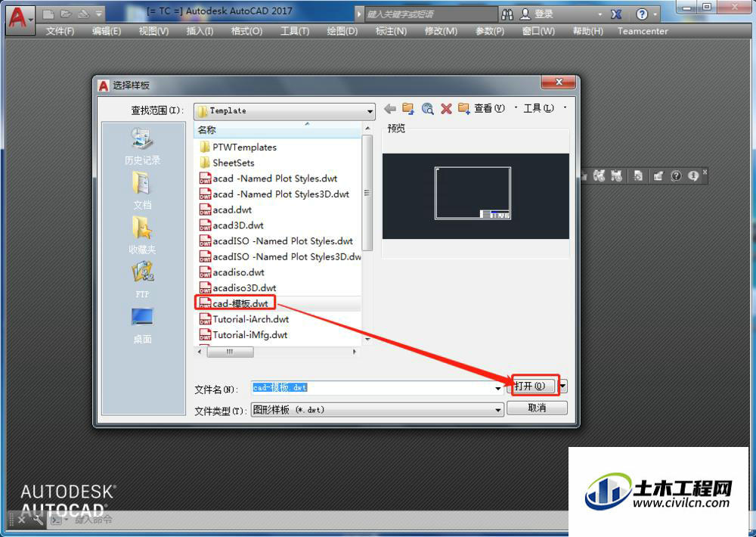The height and width of the screenshot is (537, 756).
Task: Open the 视图(V) menu
Action: pyautogui.click(x=153, y=31)
